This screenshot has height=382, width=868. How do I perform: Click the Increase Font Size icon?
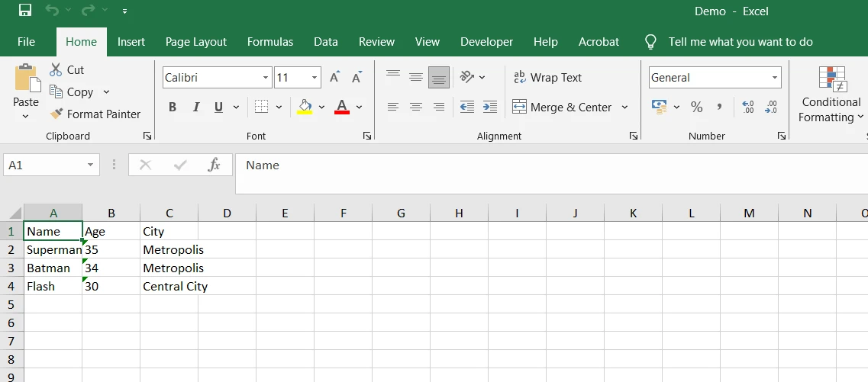(x=334, y=77)
